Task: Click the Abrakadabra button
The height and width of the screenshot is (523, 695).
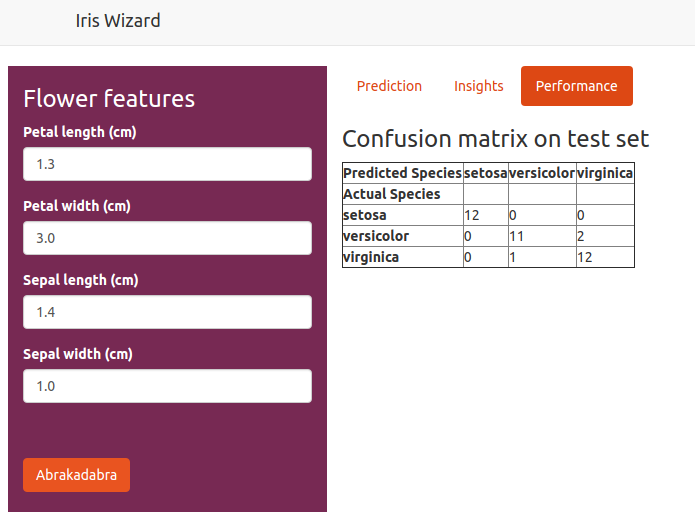Action: pos(76,475)
